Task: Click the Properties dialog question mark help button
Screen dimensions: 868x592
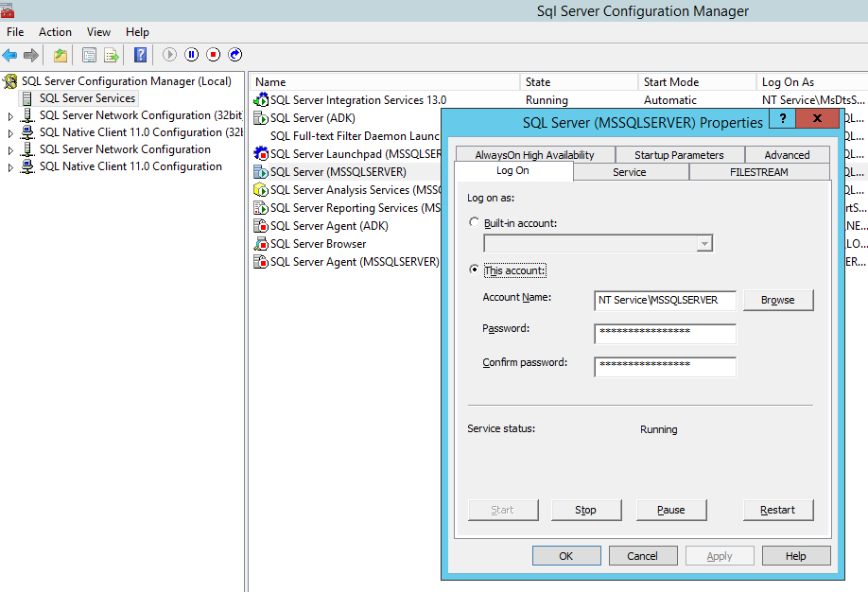Action: tap(782, 118)
